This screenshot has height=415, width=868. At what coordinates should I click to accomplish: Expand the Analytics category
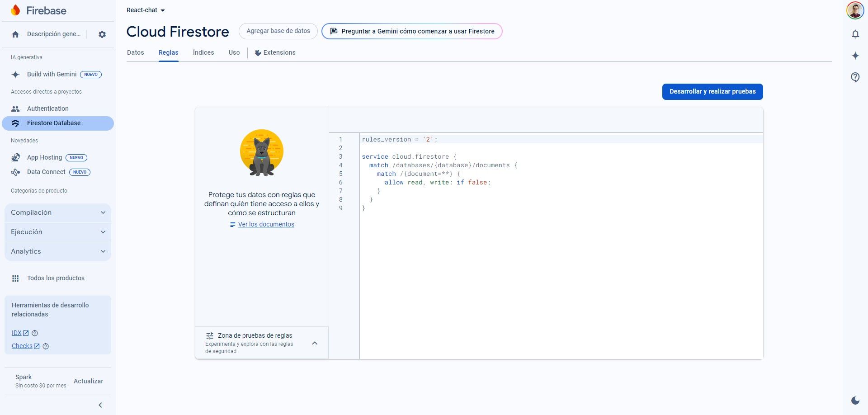(x=58, y=251)
